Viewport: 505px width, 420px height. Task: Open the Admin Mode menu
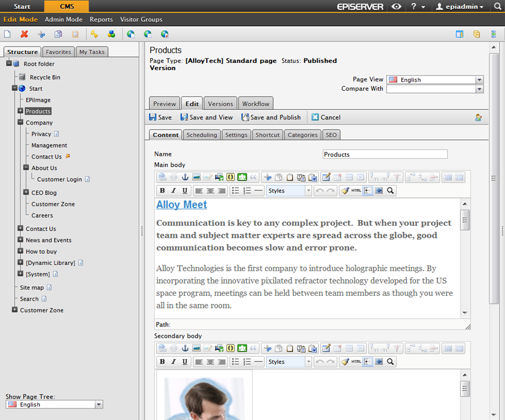pos(63,20)
